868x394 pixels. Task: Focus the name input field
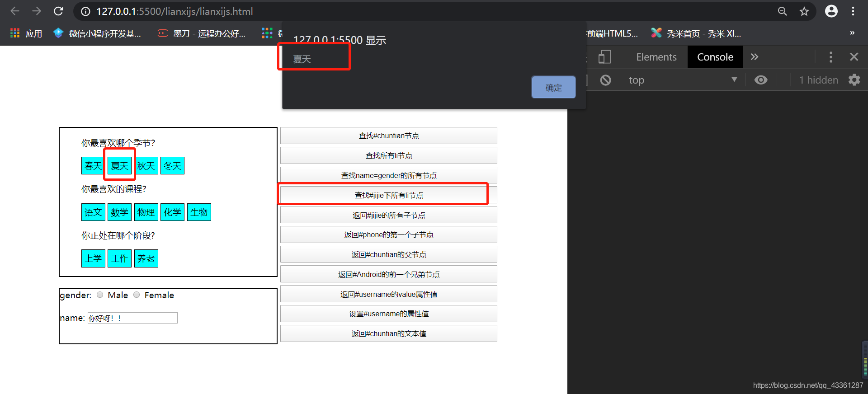[132, 318]
